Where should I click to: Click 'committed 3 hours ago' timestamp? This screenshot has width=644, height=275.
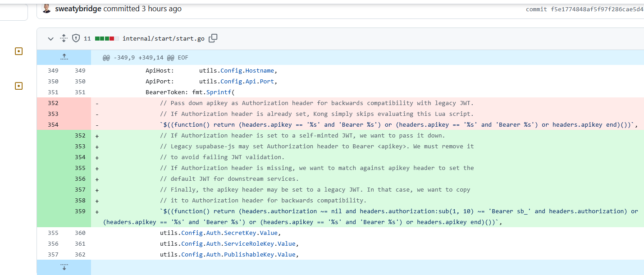[x=142, y=9]
